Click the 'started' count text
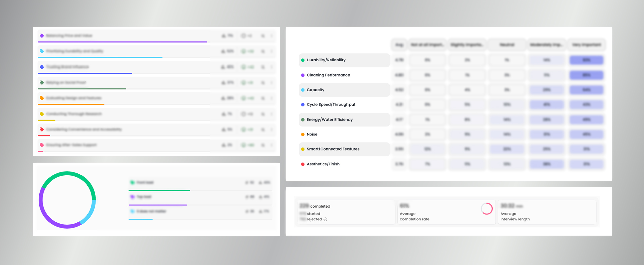This screenshot has width=644, height=265. [x=310, y=214]
